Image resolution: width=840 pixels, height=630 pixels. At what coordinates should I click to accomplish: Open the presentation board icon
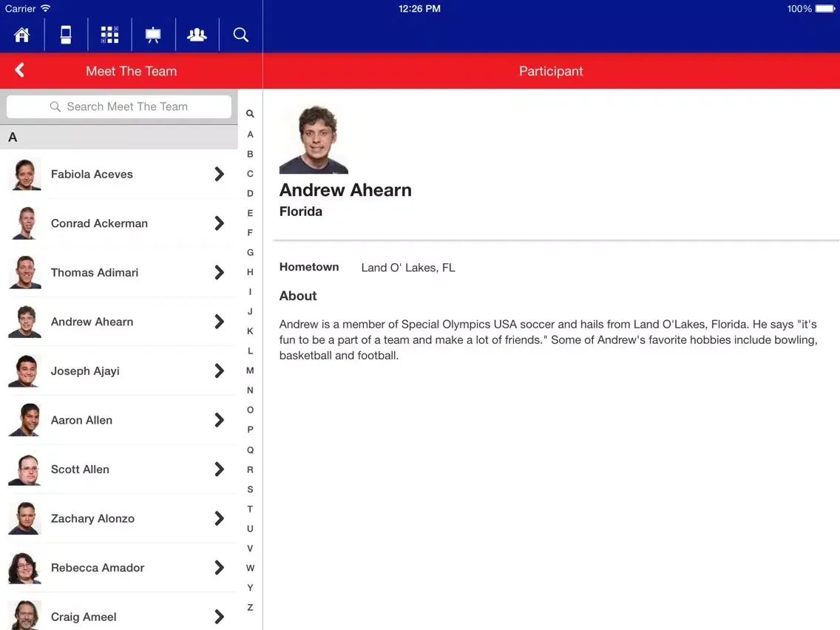coord(153,35)
